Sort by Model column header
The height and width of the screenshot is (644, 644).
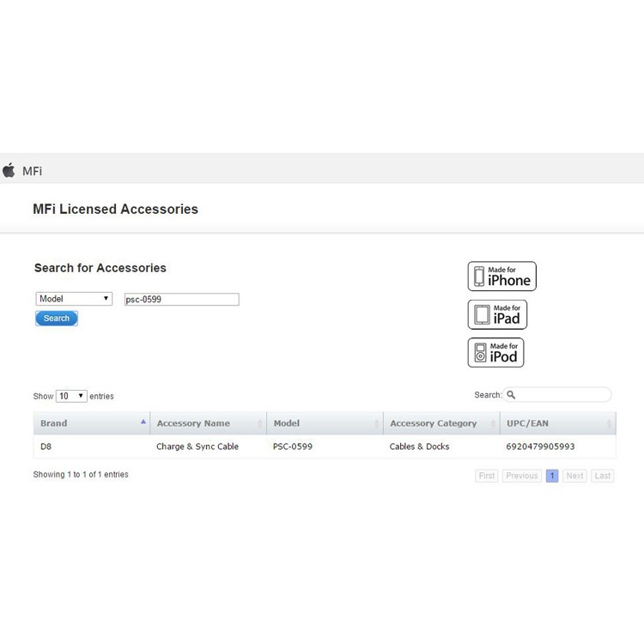(x=325, y=423)
